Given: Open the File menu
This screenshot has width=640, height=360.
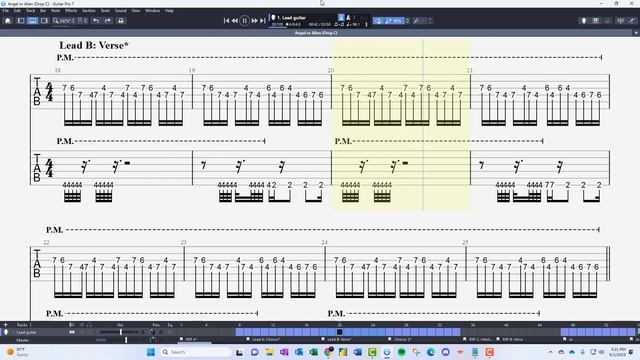Looking at the screenshot, I should click(x=6, y=11).
